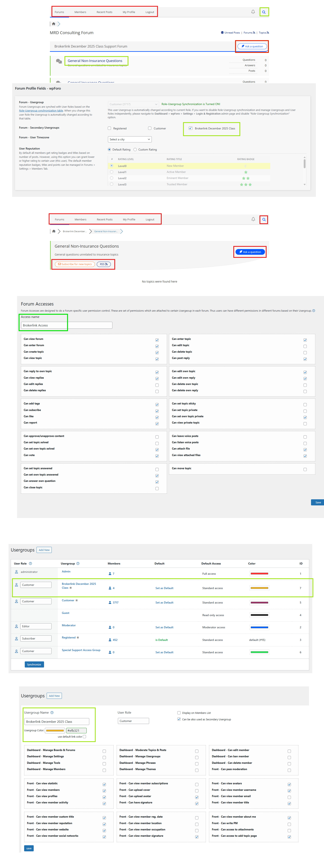Select the Custom Rating radio button

point(135,150)
